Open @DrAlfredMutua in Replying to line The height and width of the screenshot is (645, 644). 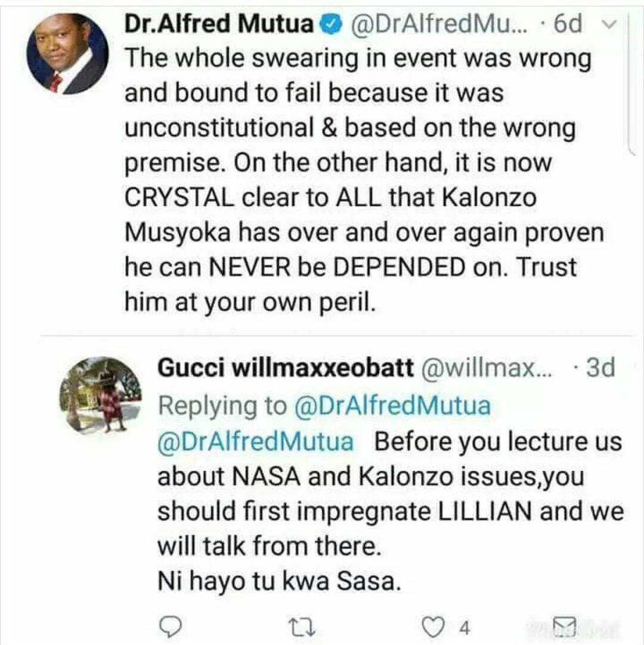click(392, 405)
